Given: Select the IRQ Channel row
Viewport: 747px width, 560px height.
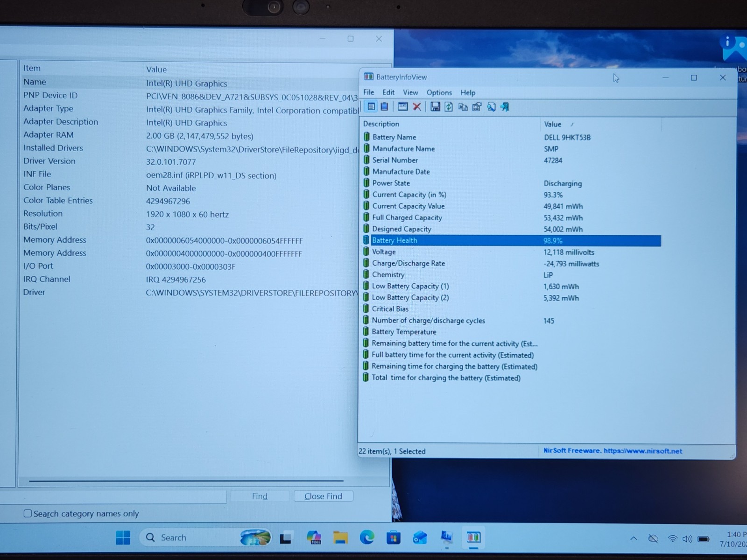Looking at the screenshot, I should pyautogui.click(x=189, y=279).
